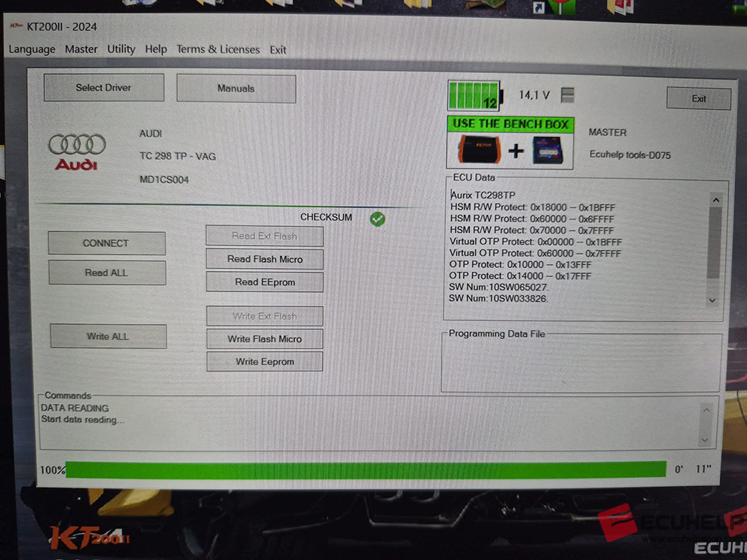Click 'HSM R/W Protect: 0x60000' line
The height and width of the screenshot is (560, 747).
532,219
